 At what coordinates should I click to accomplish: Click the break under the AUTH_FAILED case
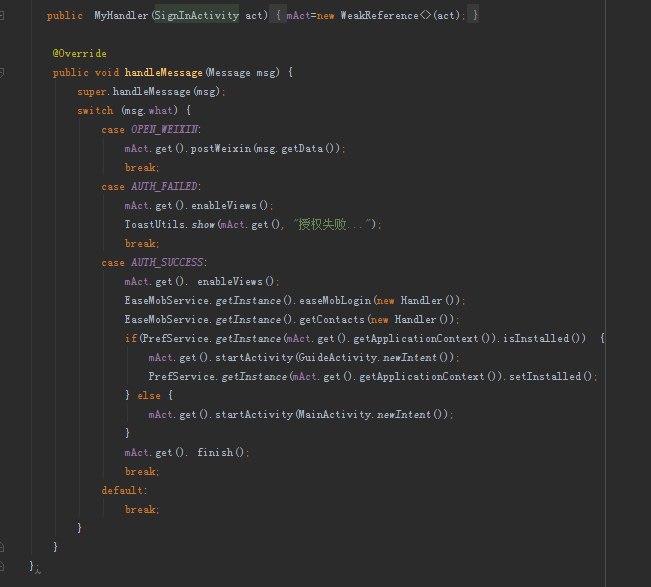pyautogui.click(x=142, y=244)
